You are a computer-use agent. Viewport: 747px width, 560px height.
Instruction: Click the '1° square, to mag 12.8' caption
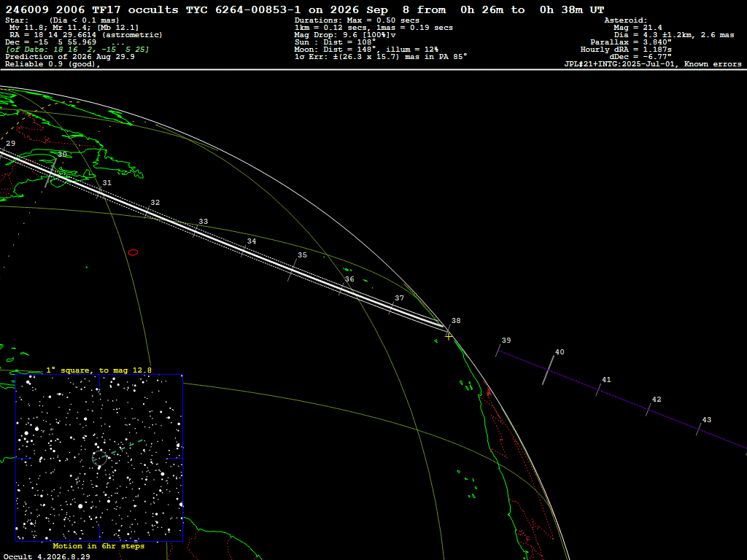click(99, 370)
